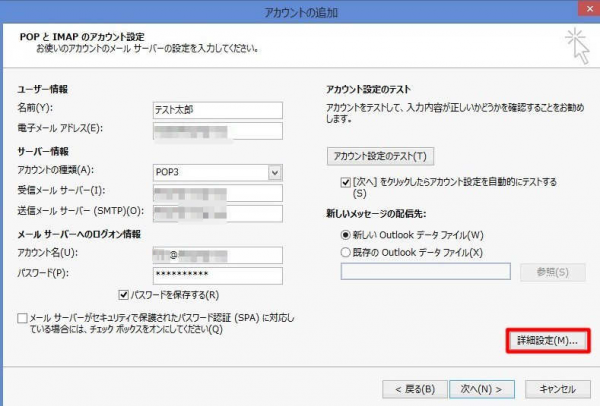Click into the パスワード(P) field
This screenshot has width=600, height=406.
tap(217, 274)
